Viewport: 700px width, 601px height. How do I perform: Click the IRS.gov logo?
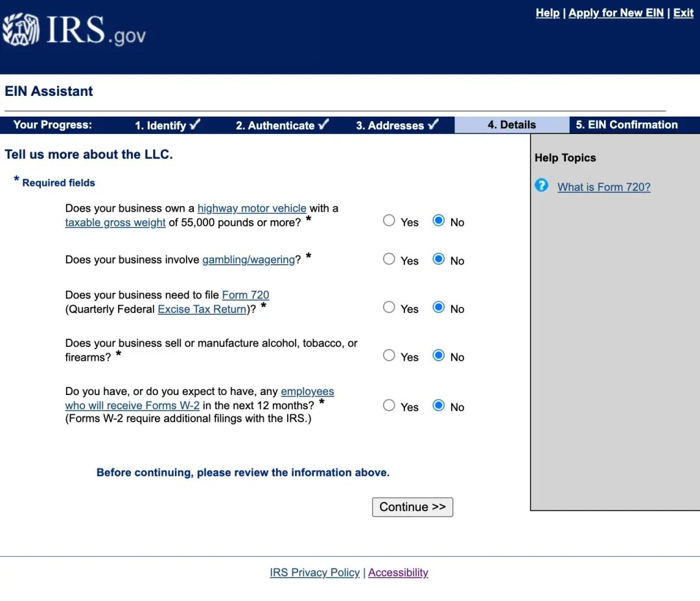pos(74,30)
